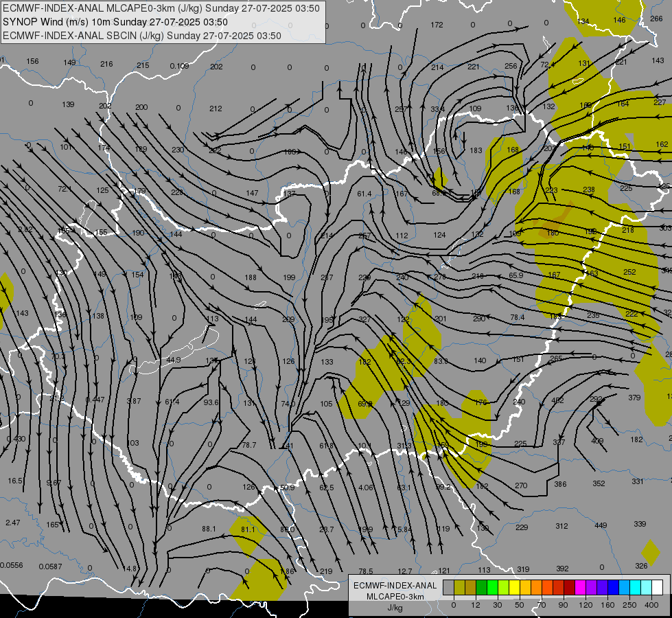The image size is (672, 618).
Task: Click the '409' value on the map
Action: 597,441
